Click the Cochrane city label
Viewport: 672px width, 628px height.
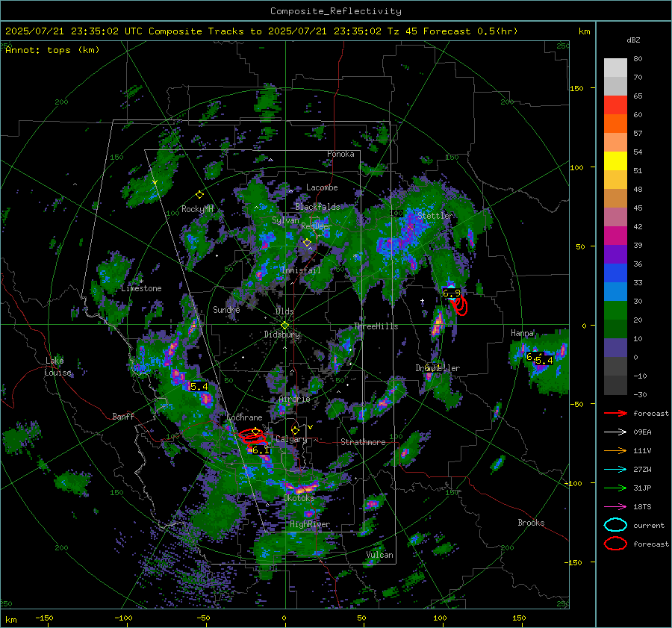[x=244, y=417]
